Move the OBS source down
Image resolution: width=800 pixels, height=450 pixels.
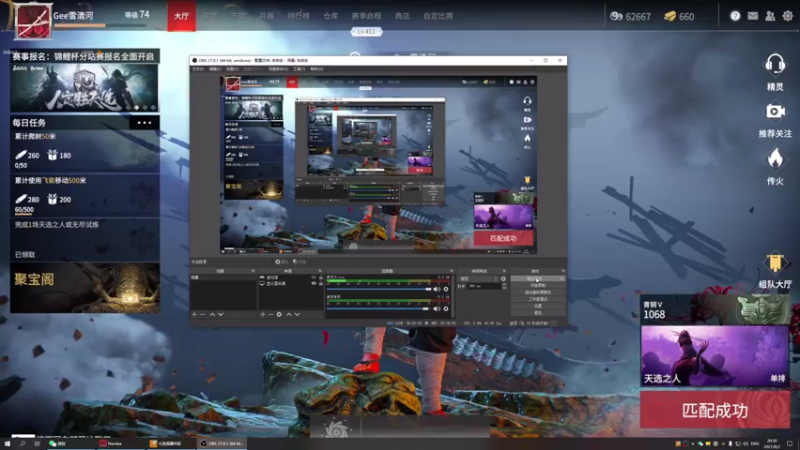[x=297, y=314]
